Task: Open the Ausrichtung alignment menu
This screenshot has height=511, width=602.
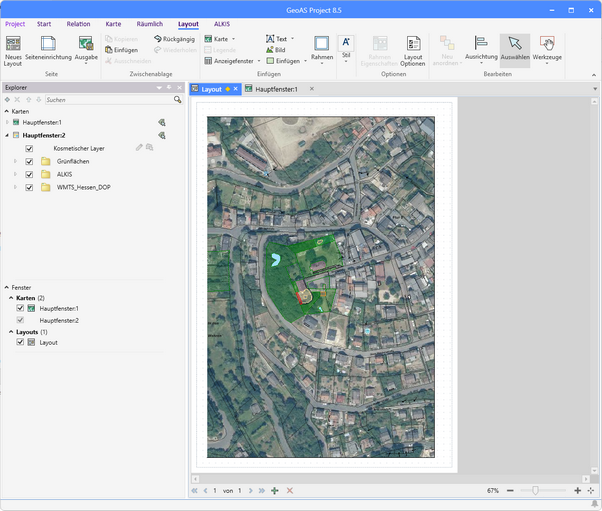Action: (481, 50)
